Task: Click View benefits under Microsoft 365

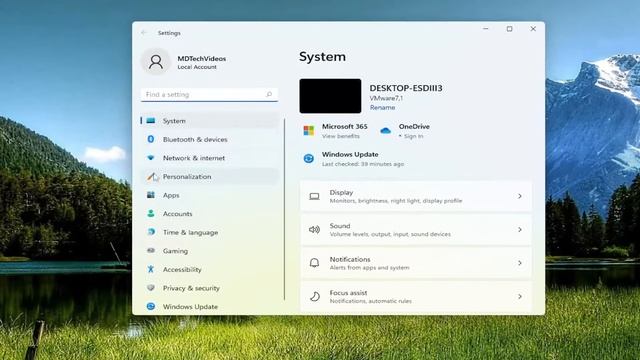Action: [341, 136]
